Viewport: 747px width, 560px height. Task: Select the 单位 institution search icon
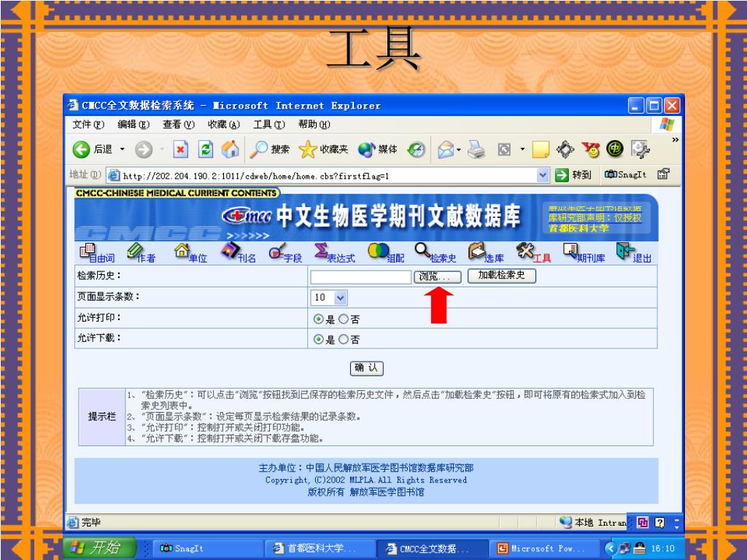(190, 253)
